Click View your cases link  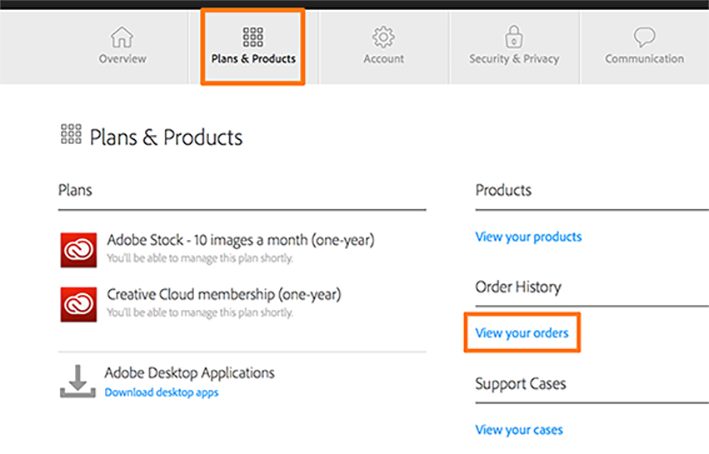(519, 430)
